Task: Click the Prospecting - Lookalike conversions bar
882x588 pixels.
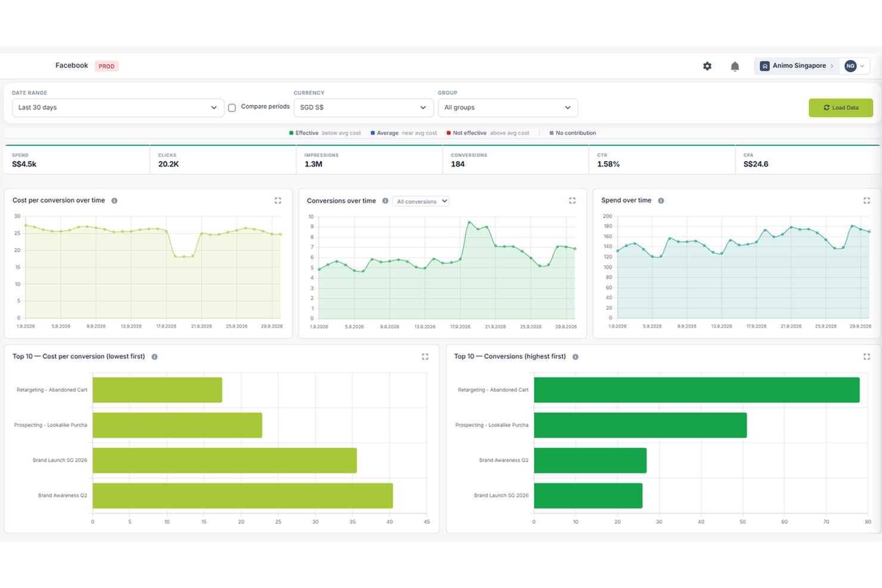Action: click(640, 425)
